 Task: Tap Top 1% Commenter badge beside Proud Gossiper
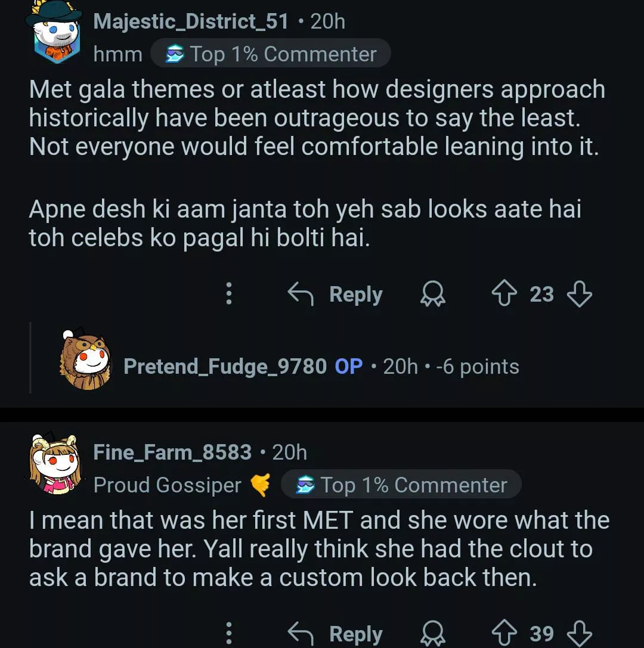[401, 485]
